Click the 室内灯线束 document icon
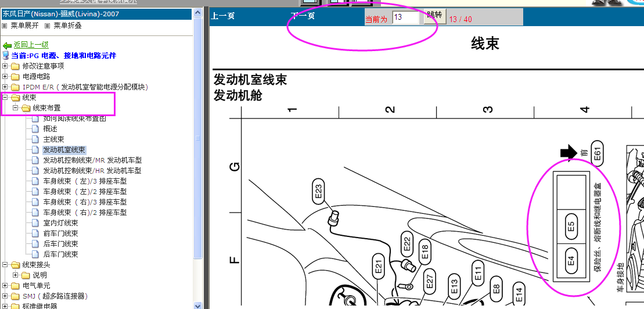644x309 pixels. [x=35, y=222]
